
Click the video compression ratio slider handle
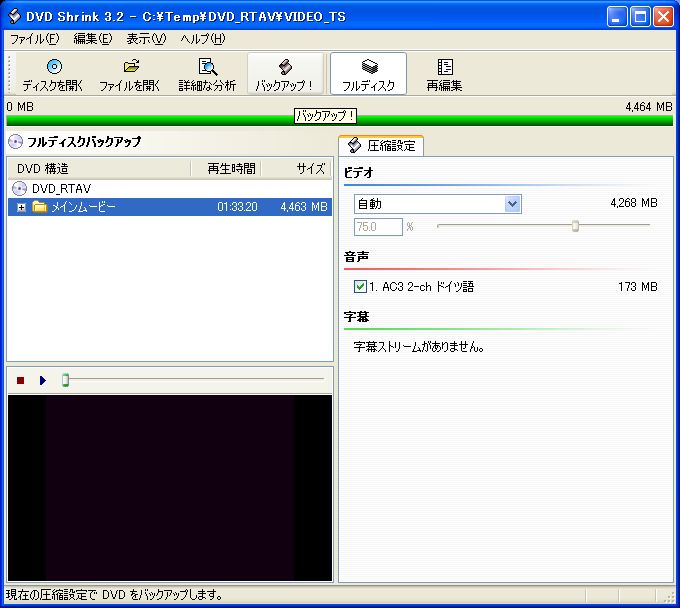click(575, 226)
